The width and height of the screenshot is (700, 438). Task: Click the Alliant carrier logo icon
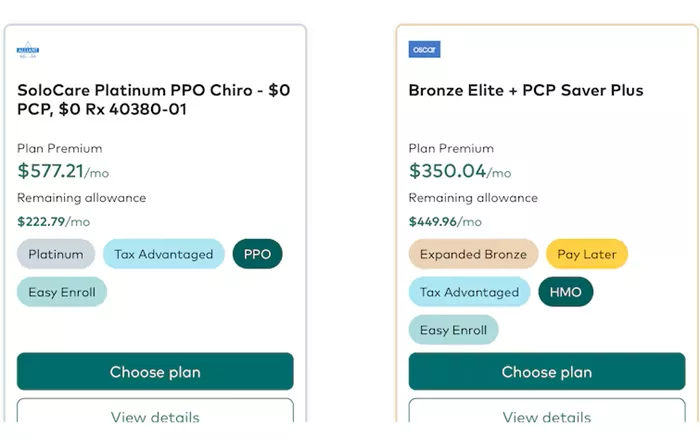pyautogui.click(x=28, y=50)
